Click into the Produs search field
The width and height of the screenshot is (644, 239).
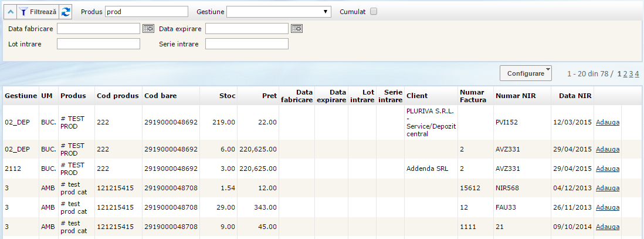pos(147,11)
